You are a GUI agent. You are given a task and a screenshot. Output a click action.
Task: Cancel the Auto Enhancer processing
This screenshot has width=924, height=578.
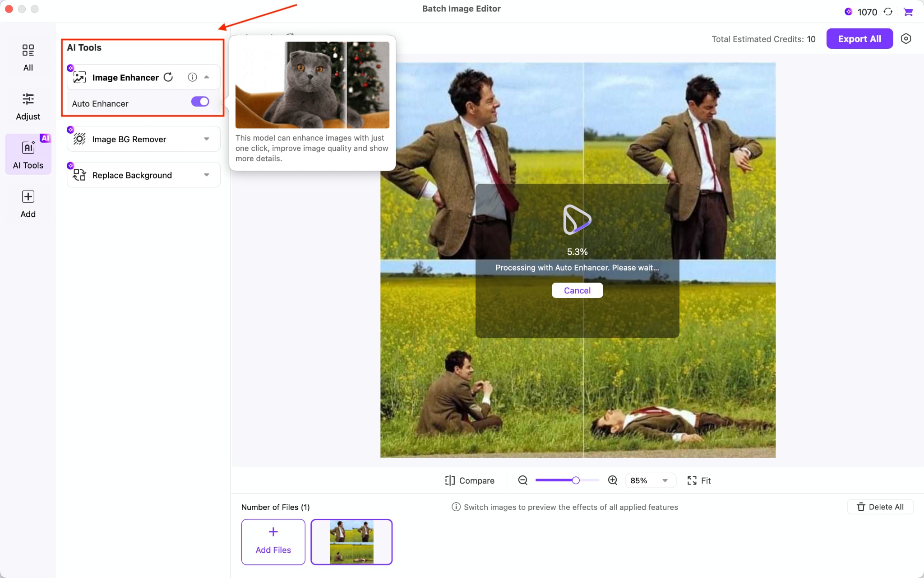[577, 290]
